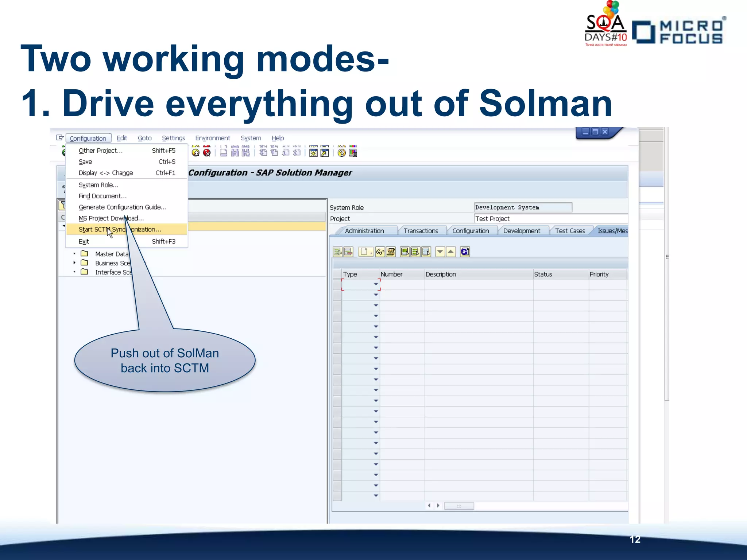
Task: Click the Print toolbar icon
Action: [x=224, y=152]
